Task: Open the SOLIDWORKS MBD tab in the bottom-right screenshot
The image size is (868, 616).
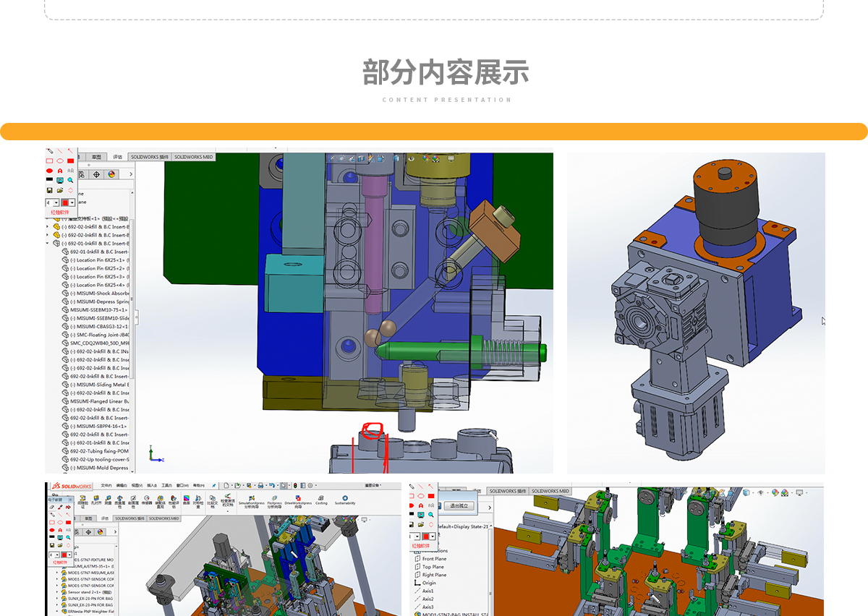Action: point(550,492)
